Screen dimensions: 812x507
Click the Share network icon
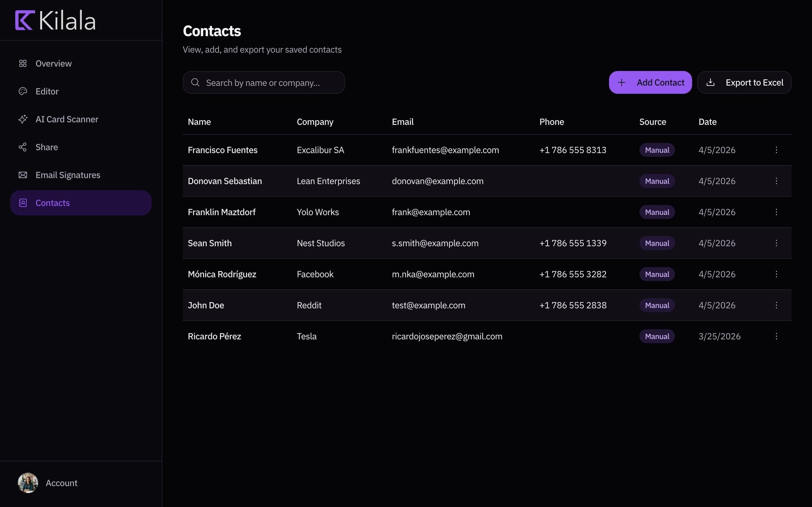point(23,147)
